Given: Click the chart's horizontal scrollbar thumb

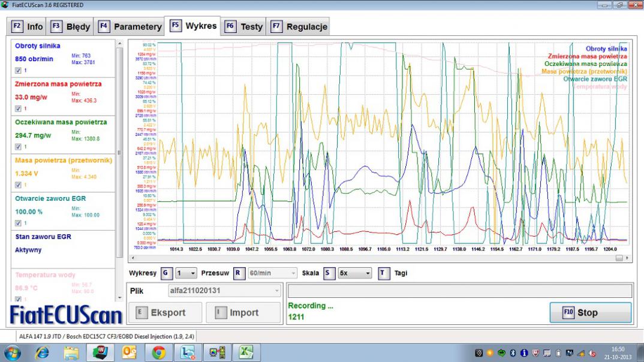Looking at the screenshot, I should (x=619, y=258).
